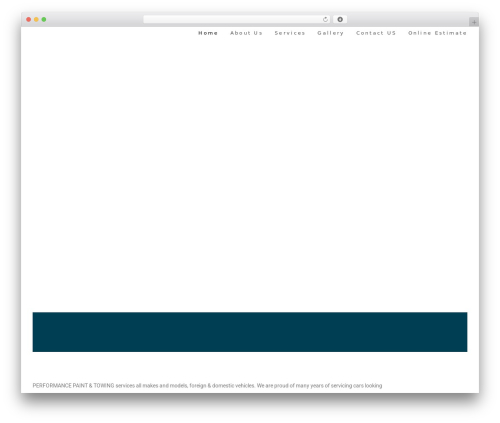
Task: Open a new tab with plus icon
Action: pos(474,22)
